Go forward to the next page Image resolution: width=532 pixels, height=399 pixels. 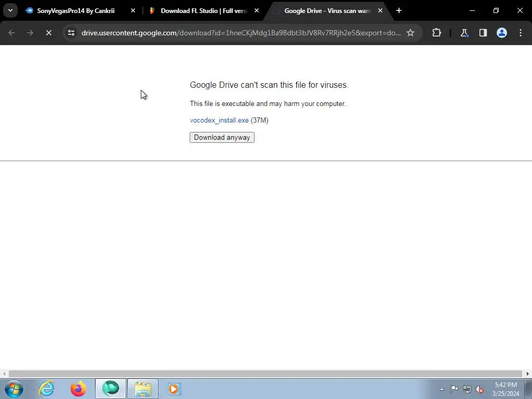[30, 33]
